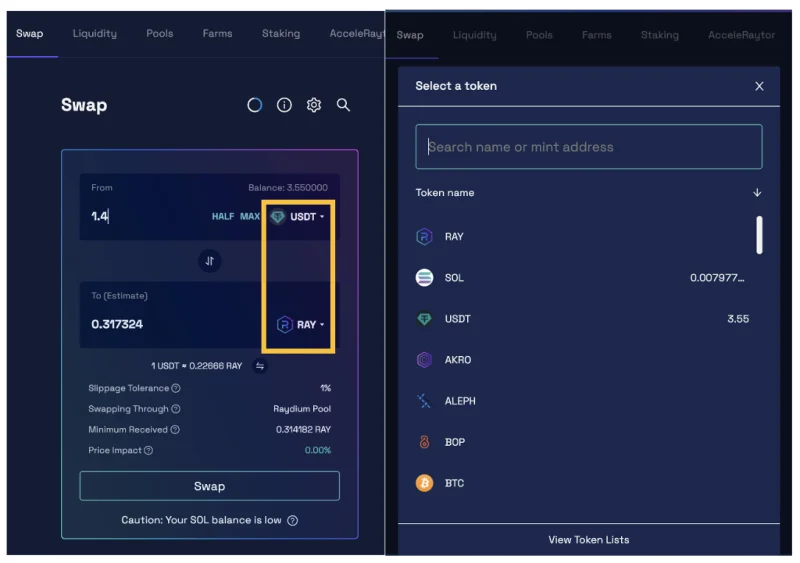Select AKRO name in token list
800x563 pixels.
click(458, 360)
